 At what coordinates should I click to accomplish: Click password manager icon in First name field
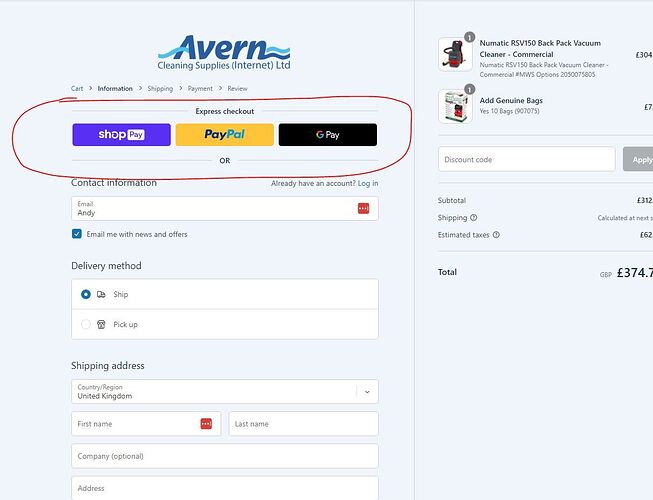(x=206, y=424)
